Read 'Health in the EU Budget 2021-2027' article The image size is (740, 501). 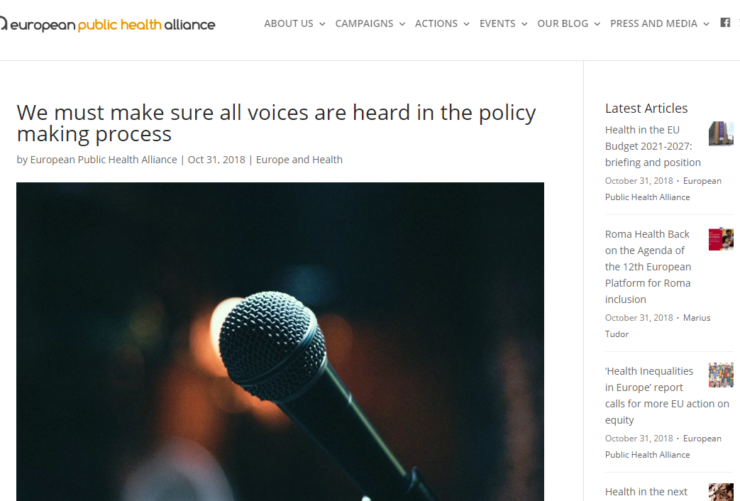[x=653, y=146]
